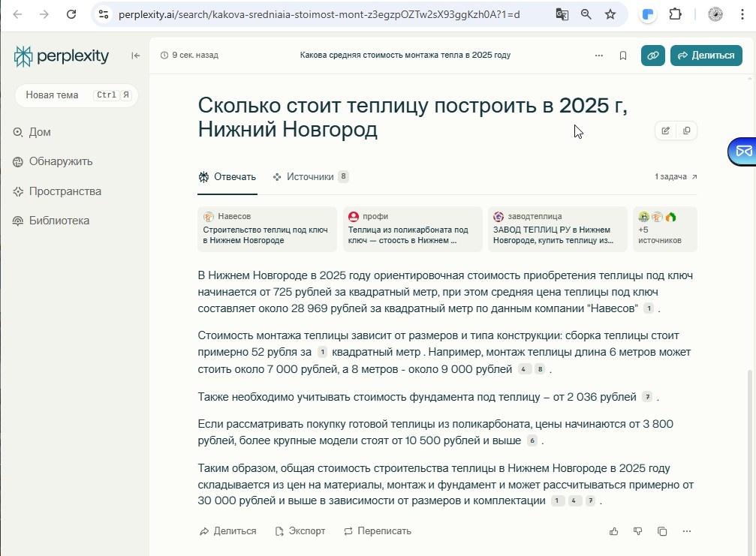Open the floating mail widget
Screen dimensions: 756x556
[743, 152]
